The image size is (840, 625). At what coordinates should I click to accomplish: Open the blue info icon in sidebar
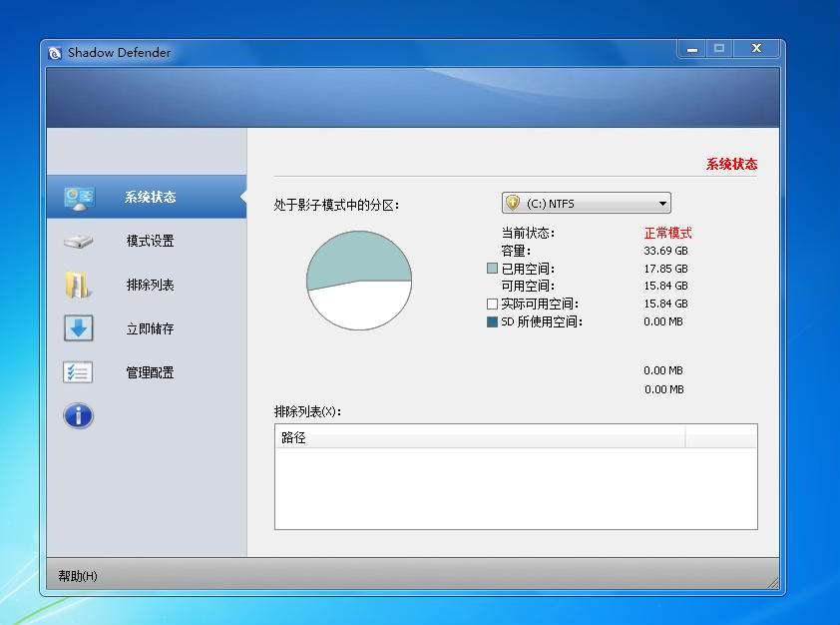click(78, 416)
